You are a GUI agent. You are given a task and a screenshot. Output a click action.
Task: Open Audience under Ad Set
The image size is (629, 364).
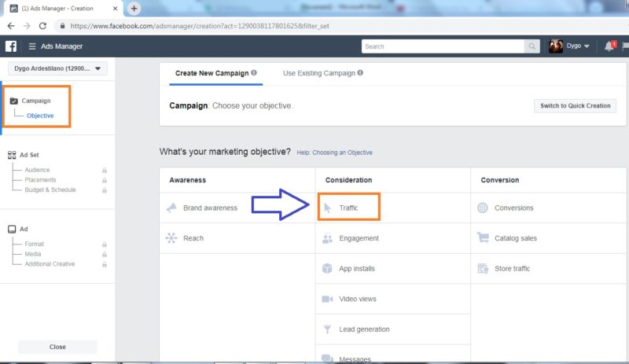[37, 170]
